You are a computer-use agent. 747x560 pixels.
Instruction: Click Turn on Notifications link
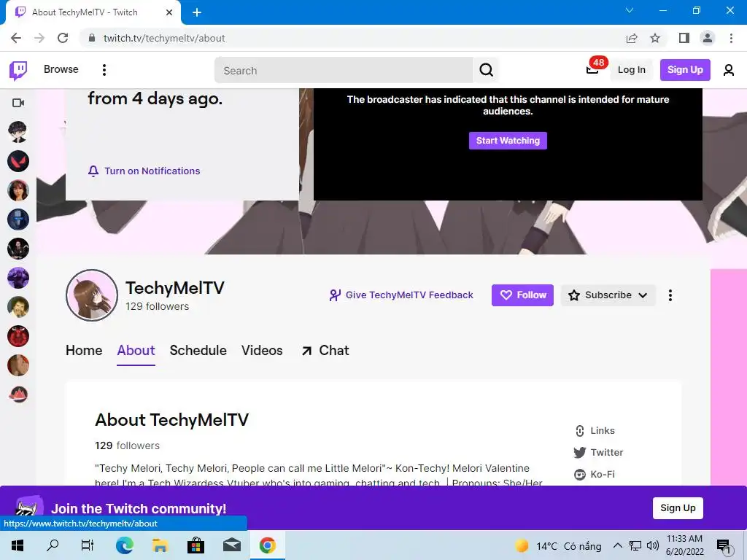coord(144,171)
